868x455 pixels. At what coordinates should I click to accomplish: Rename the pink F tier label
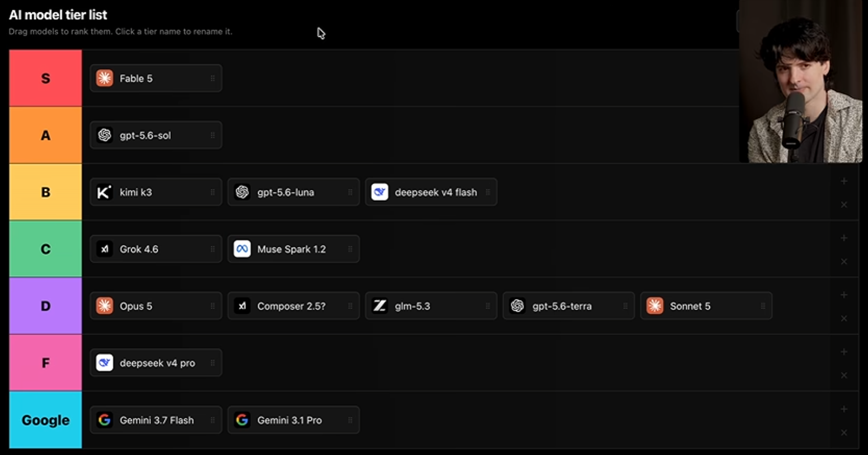(x=45, y=363)
